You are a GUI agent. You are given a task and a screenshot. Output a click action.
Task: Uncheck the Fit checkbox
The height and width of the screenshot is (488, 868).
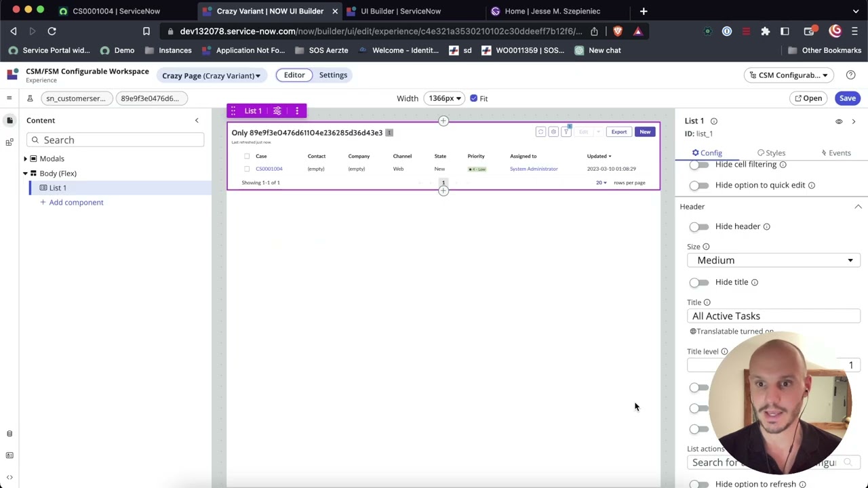pyautogui.click(x=473, y=98)
